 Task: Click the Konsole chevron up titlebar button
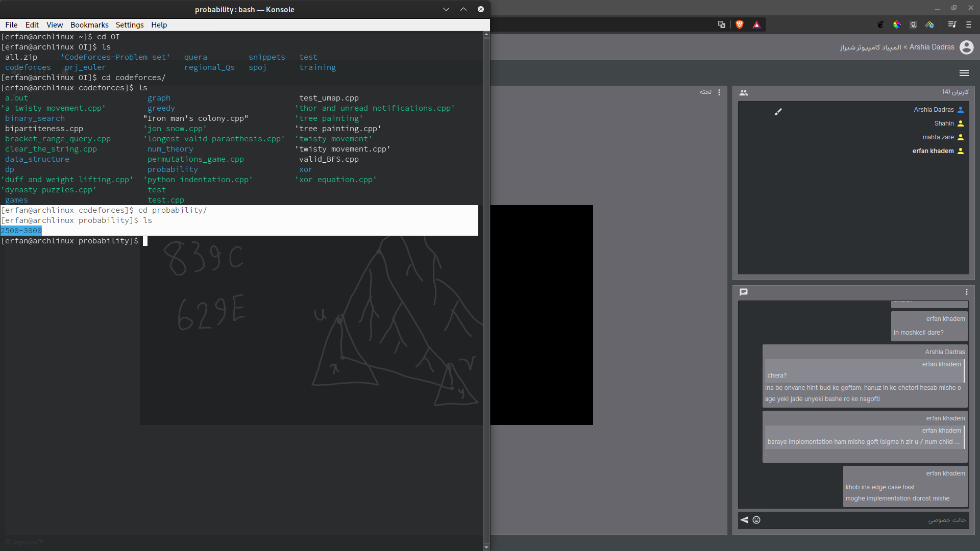pos(463,9)
